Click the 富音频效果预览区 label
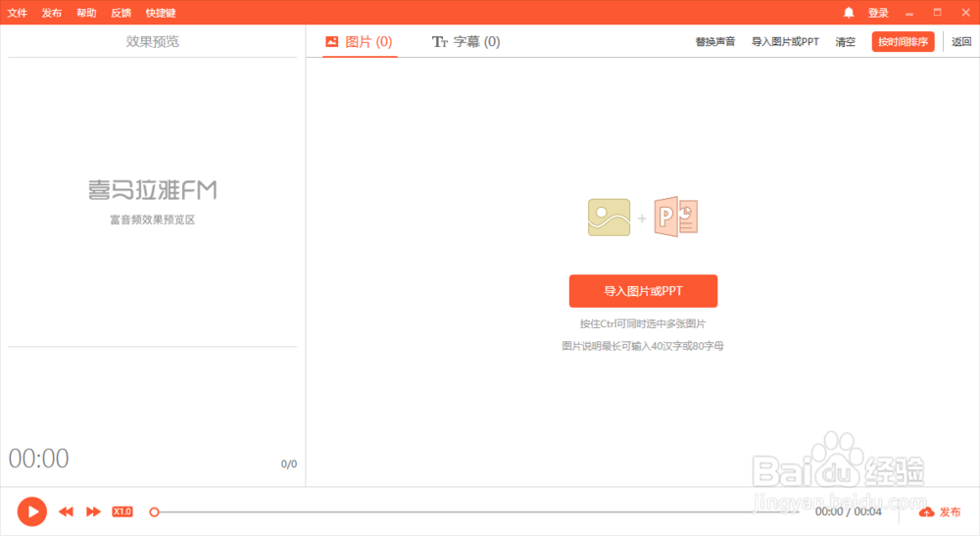This screenshot has height=536, width=980. pyautogui.click(x=153, y=219)
